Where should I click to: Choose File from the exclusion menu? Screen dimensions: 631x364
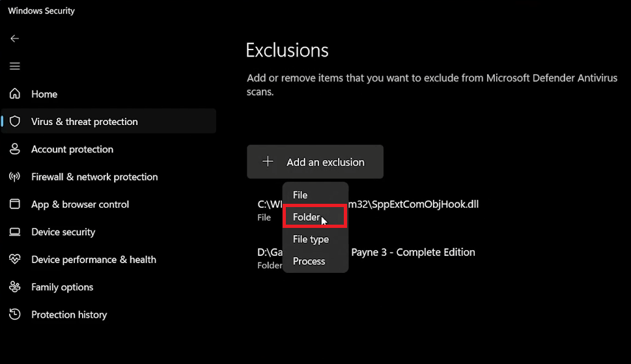[x=300, y=195]
